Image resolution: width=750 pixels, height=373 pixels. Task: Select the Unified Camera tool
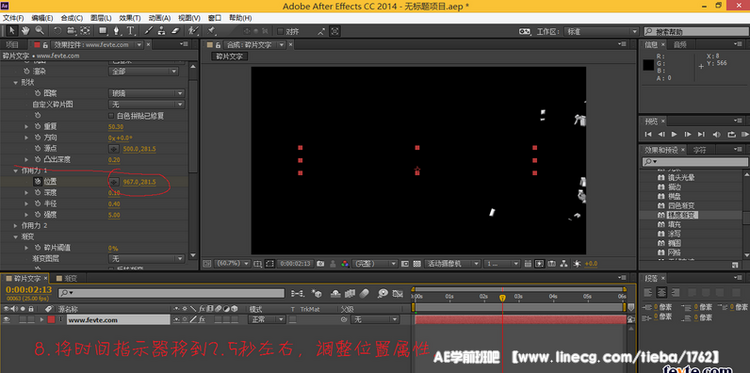pyautogui.click(x=71, y=31)
